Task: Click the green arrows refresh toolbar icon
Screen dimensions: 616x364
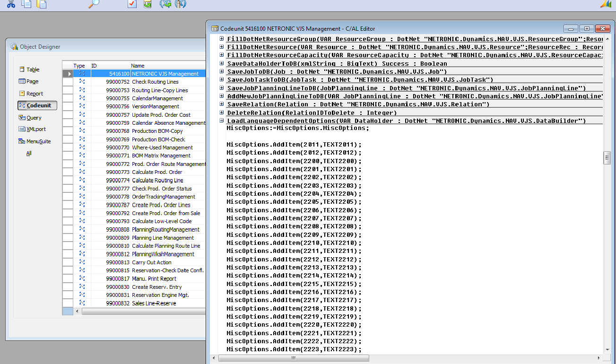Action: [x=165, y=3]
